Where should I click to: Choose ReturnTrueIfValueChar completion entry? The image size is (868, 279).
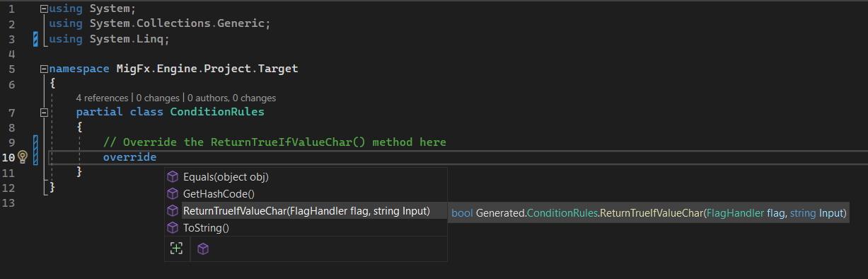pyautogui.click(x=306, y=211)
